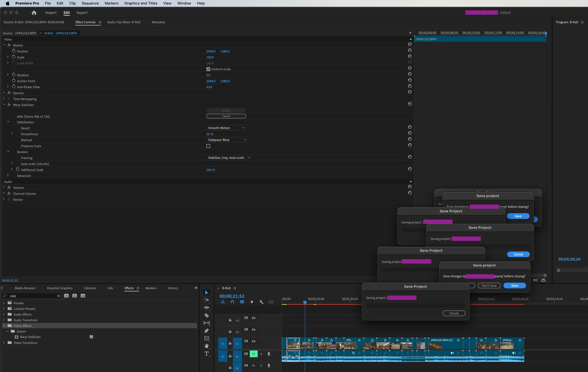This screenshot has width=588, height=372.
Task: Select the Type tool
Action: [207, 354]
